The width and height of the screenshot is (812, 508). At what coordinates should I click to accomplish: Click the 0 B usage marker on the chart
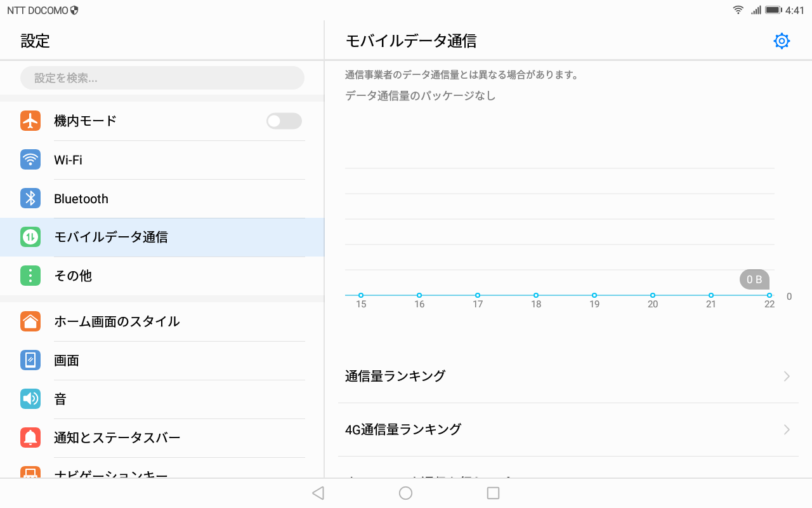[x=754, y=279]
